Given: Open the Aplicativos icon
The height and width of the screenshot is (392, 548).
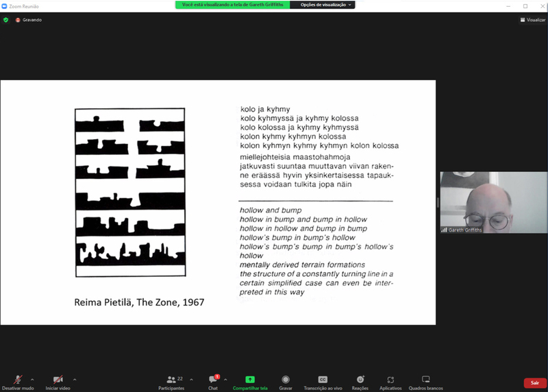Looking at the screenshot, I should coord(390,380).
